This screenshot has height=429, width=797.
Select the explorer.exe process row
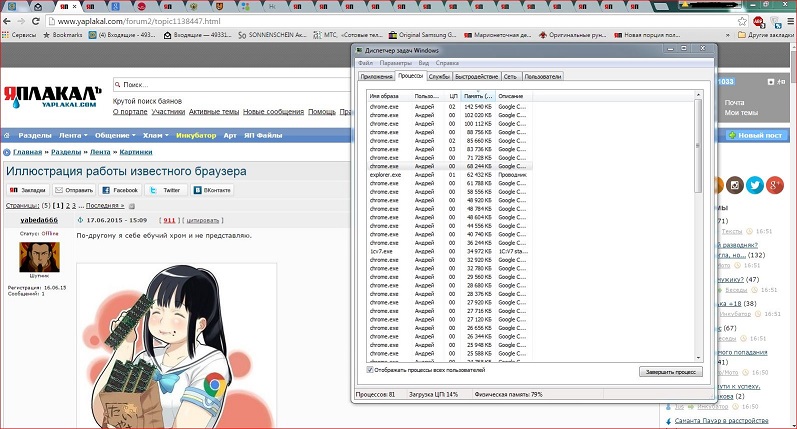[449, 175]
